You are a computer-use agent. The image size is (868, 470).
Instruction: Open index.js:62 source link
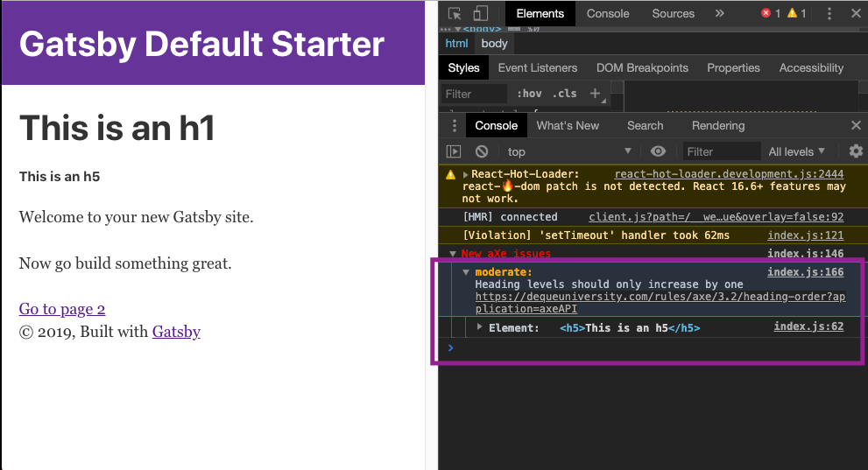808,326
